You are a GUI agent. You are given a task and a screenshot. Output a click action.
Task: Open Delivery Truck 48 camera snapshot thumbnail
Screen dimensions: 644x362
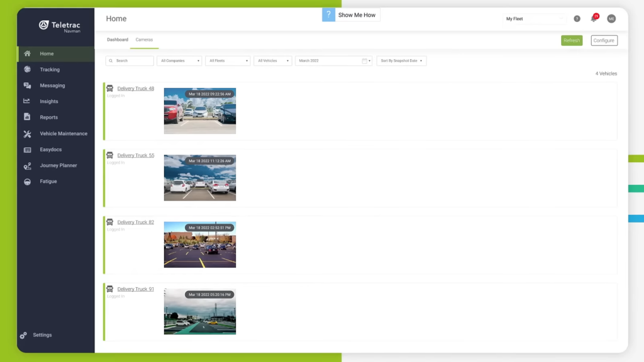(x=200, y=111)
